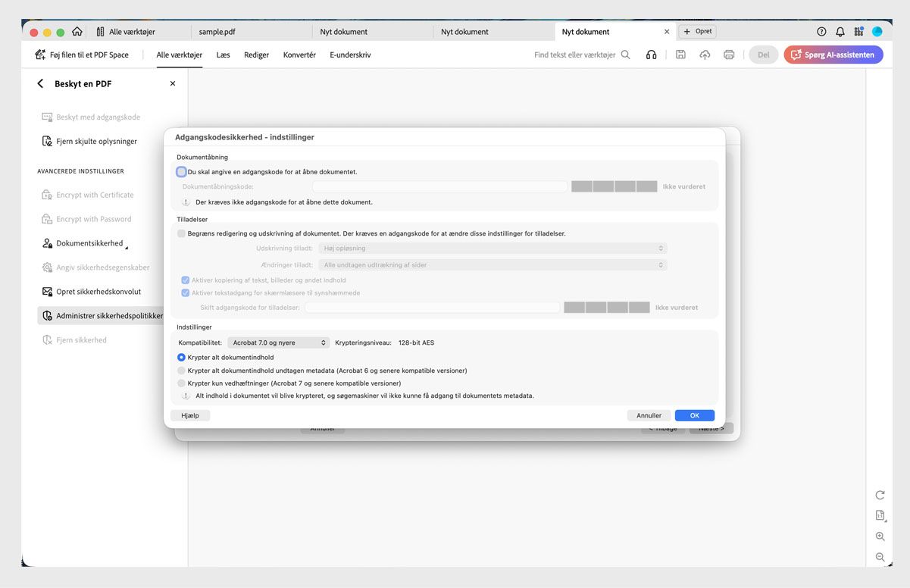Toggle 'Aktiver kopiering af tekst' checkbox

[x=186, y=280]
